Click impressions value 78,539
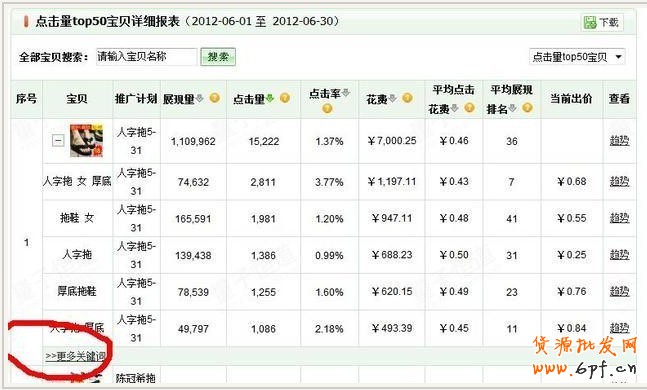 193,292
